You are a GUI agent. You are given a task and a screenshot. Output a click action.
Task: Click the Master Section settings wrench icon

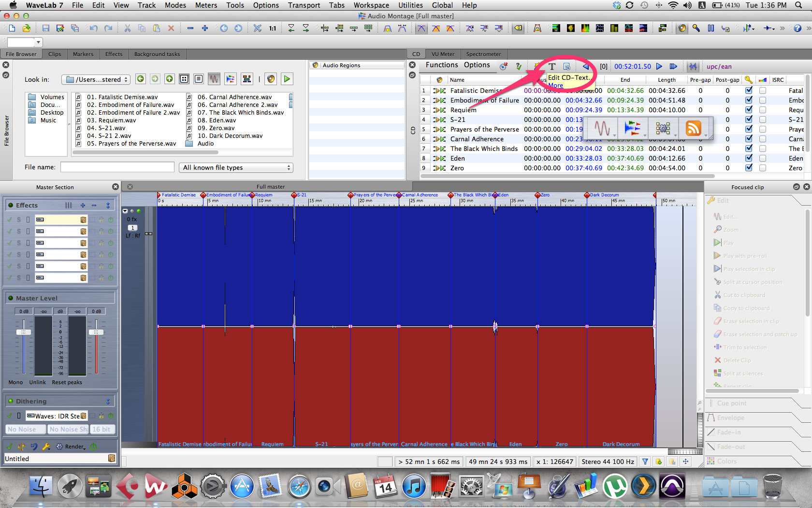click(x=46, y=447)
